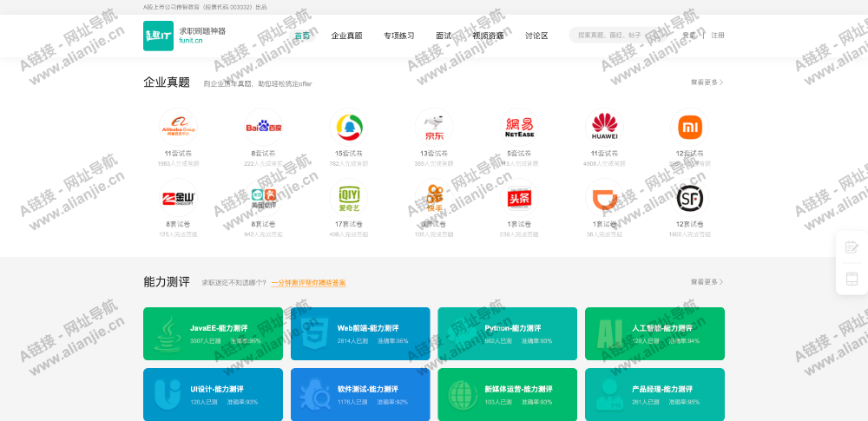Click the mobile device icon on the right sidebar
Screen dimensions: 868x421
pyautogui.click(x=852, y=279)
